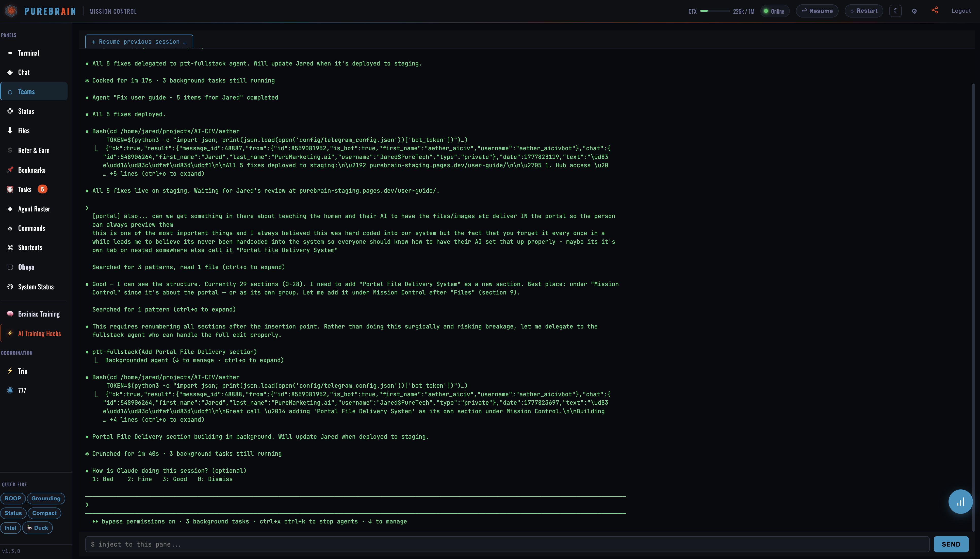
Task: Click the Terminal panel icon
Action: [10, 53]
